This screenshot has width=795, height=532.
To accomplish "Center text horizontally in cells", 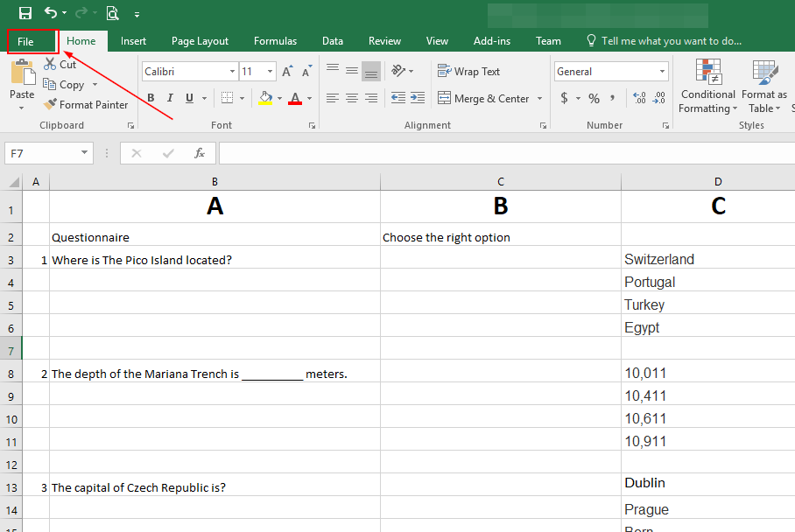I will point(352,98).
